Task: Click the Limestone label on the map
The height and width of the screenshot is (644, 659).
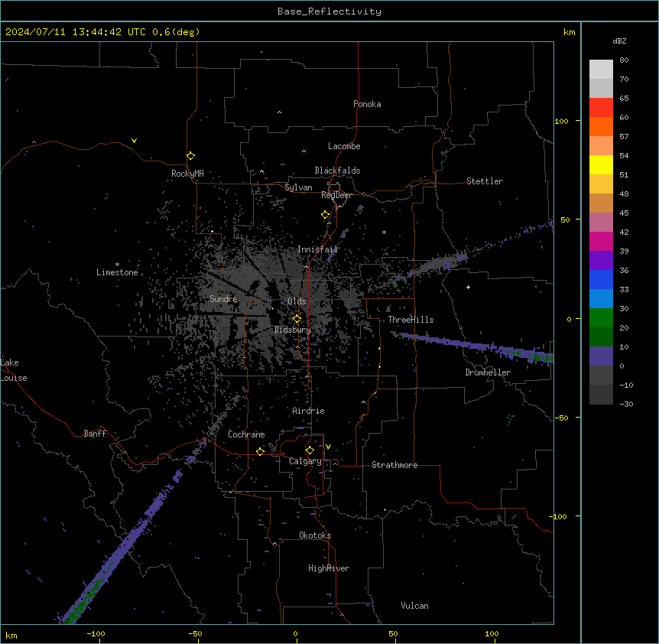Action: (117, 272)
